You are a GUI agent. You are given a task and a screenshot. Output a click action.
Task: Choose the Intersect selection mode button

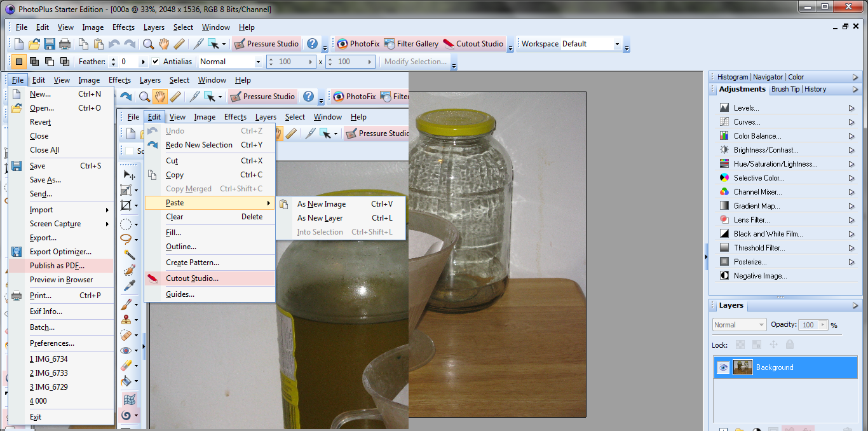tap(65, 62)
